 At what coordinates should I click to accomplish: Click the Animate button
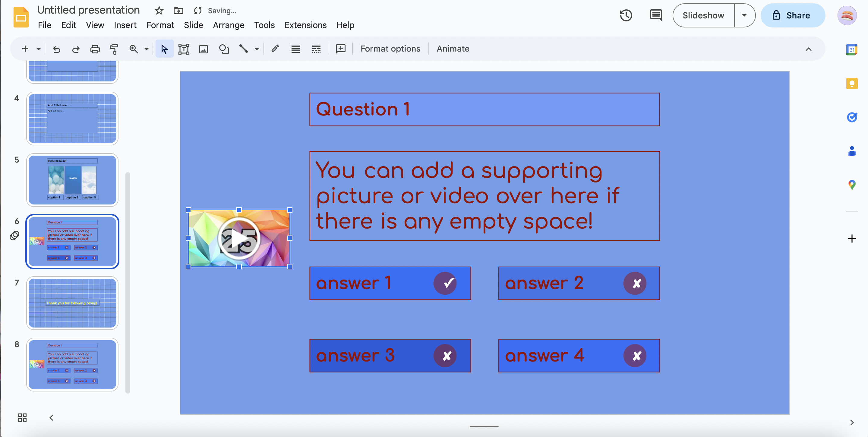[x=453, y=49]
